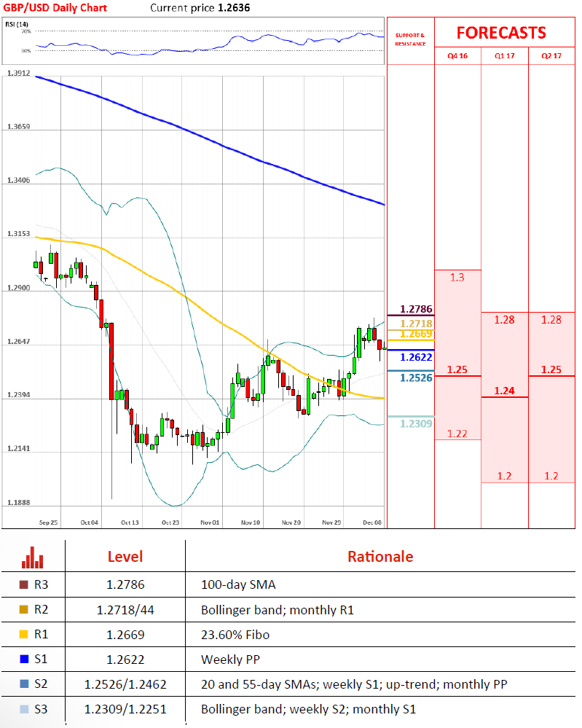Click the R3 dark red color swatch

(23, 584)
